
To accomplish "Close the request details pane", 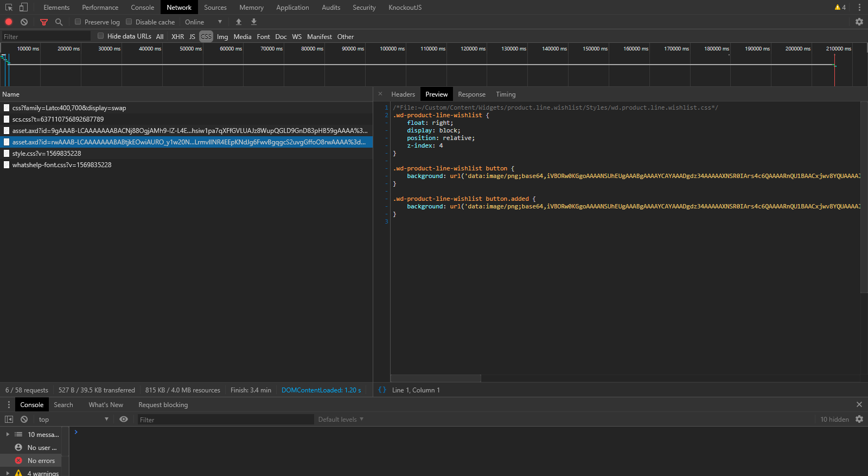I will click(x=380, y=94).
